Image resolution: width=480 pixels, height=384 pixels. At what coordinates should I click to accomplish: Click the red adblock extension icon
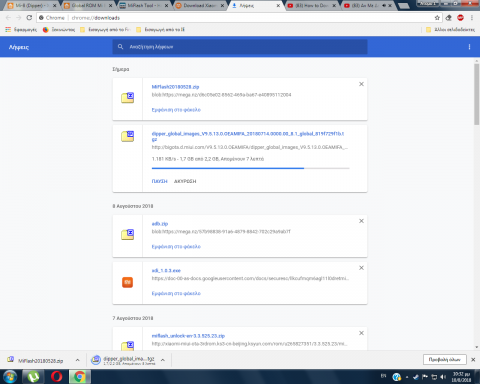coord(460,18)
